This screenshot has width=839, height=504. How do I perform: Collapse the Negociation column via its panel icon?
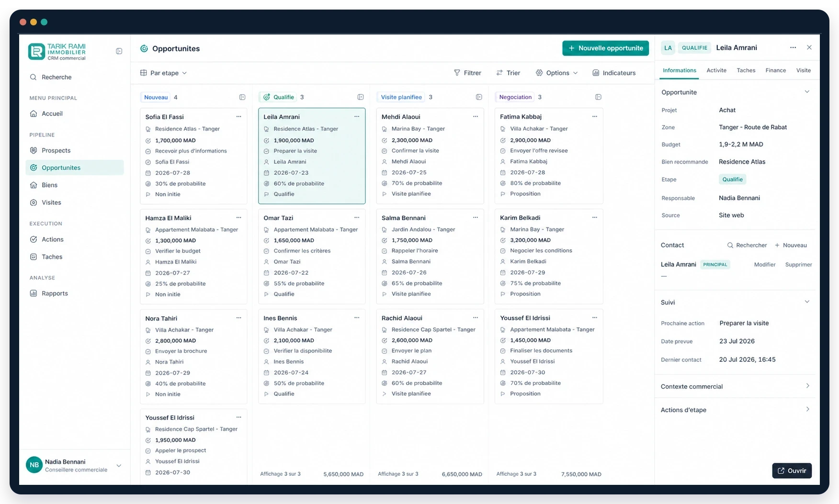pyautogui.click(x=598, y=97)
